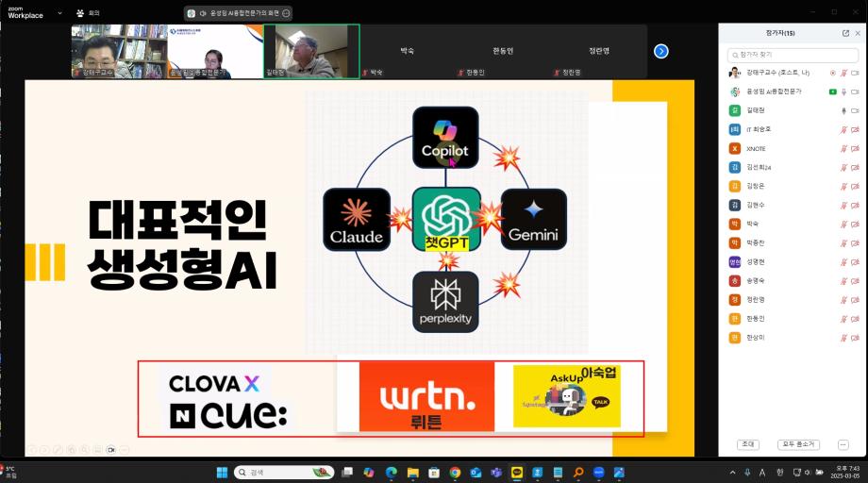868x483 pixels.
Task: Click the taskbar 검색 search box
Action: (284, 473)
